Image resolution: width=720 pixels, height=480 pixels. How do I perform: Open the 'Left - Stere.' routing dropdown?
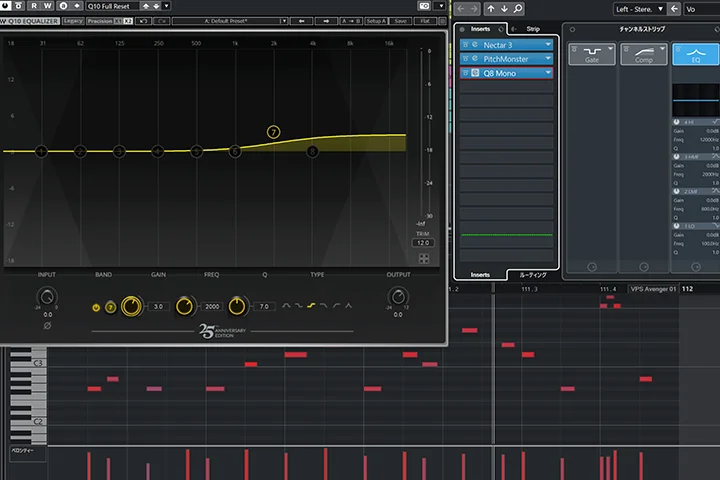click(x=639, y=9)
